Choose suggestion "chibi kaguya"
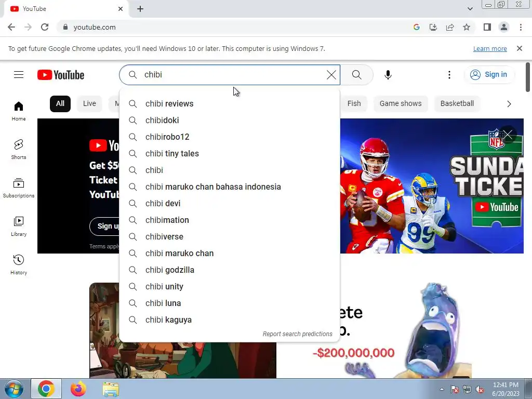The image size is (532, 399). 230,320
